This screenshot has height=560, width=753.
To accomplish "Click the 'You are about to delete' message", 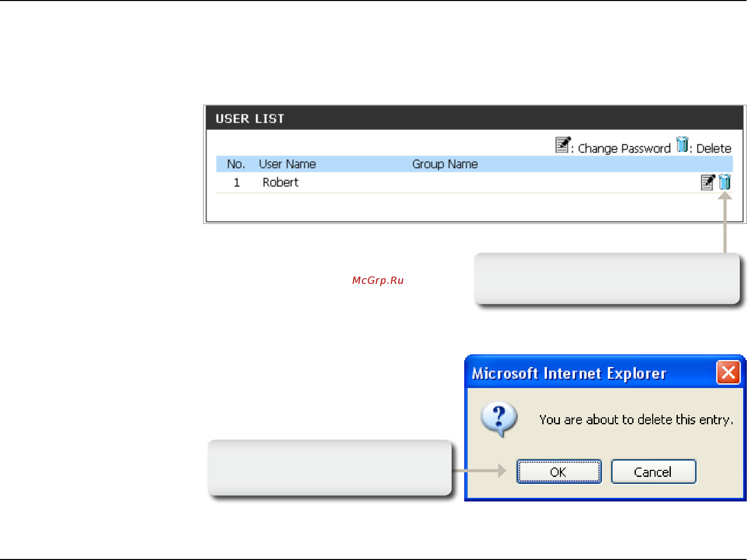I will [x=636, y=420].
